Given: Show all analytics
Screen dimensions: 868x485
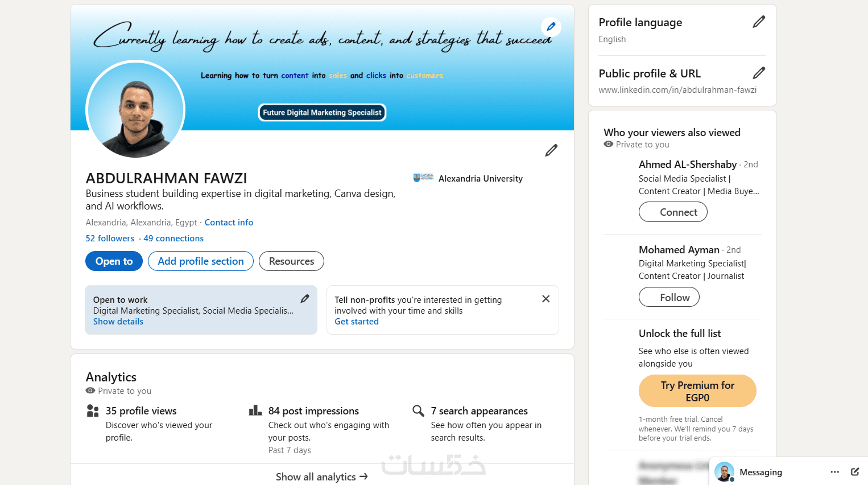Looking at the screenshot, I should (321, 477).
